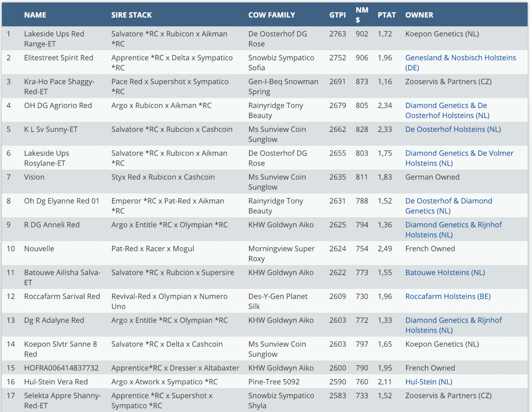
Task: Click the SIRE STACK column header
Action: coord(131,15)
